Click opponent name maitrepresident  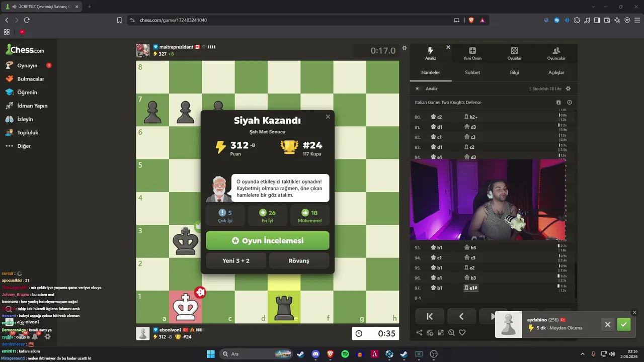[x=176, y=47]
